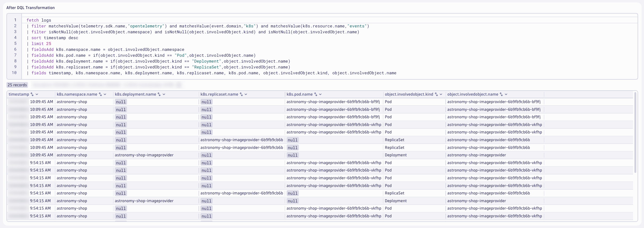Image resolution: width=644 pixels, height=228 pixels.
Task: Click the 'fieldsAdd k8s.deployment.name' query line
Action: click(159, 61)
